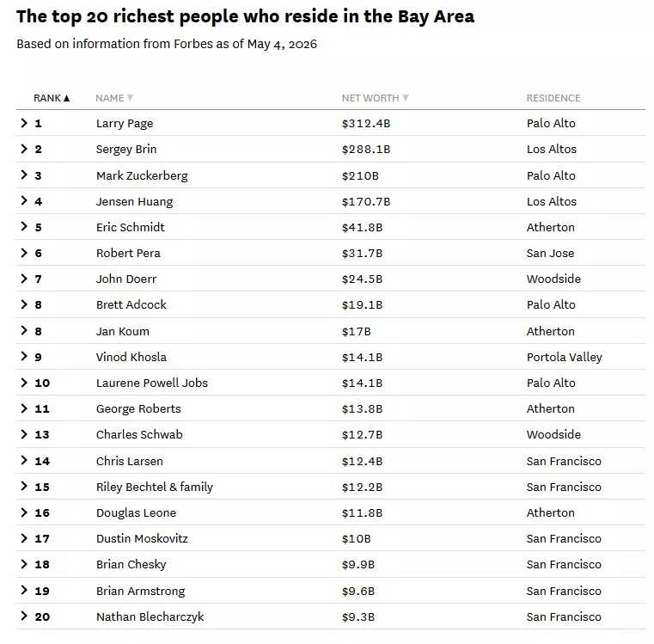Expand Jan Koum row details

(x=24, y=330)
